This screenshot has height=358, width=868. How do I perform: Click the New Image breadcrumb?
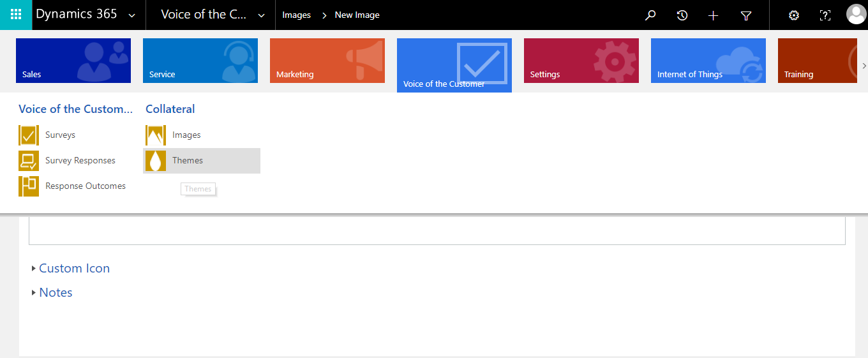point(357,15)
